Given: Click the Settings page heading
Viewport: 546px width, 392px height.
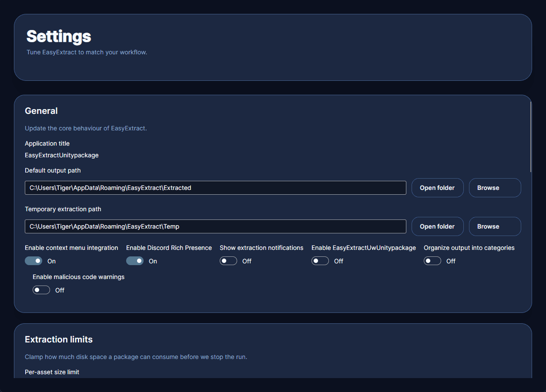Looking at the screenshot, I should click(59, 37).
